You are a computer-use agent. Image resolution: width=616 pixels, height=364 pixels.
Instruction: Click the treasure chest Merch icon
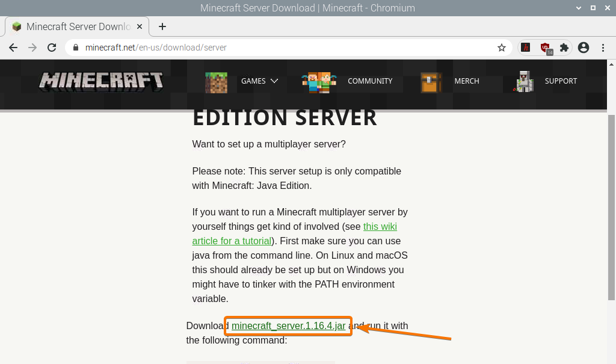pos(431,82)
